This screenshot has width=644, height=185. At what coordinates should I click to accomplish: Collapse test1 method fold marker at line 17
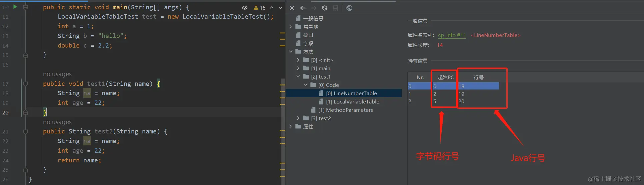coord(25,84)
